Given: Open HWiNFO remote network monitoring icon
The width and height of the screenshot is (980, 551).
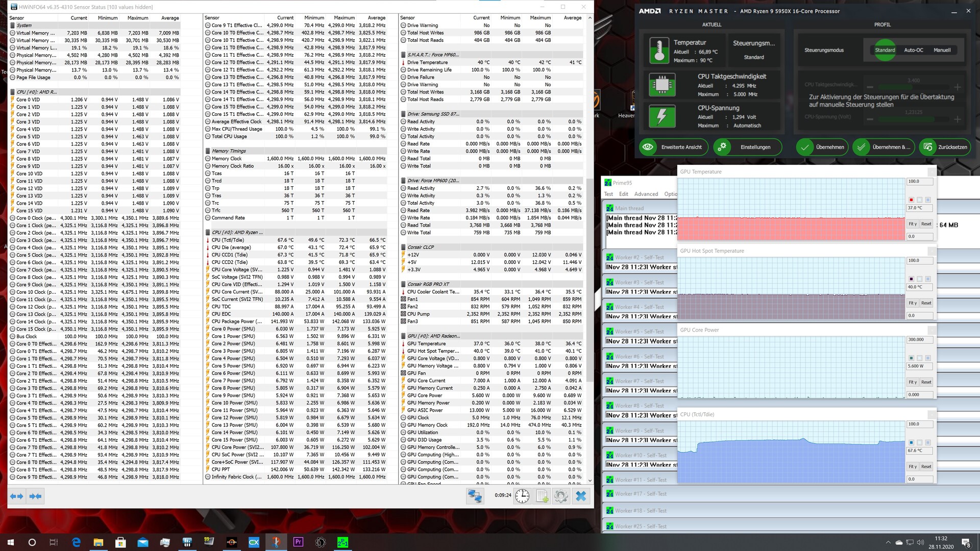Looking at the screenshot, I should coord(475,496).
